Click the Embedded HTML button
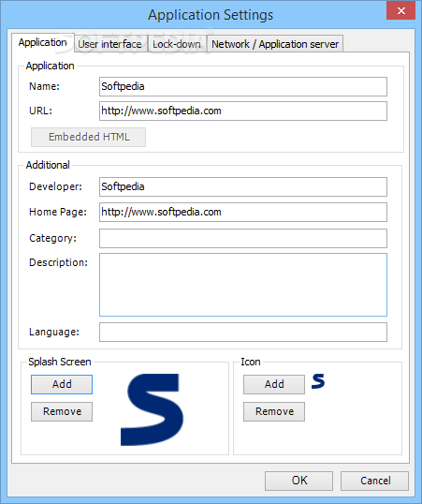This screenshot has width=422, height=504. 88,137
